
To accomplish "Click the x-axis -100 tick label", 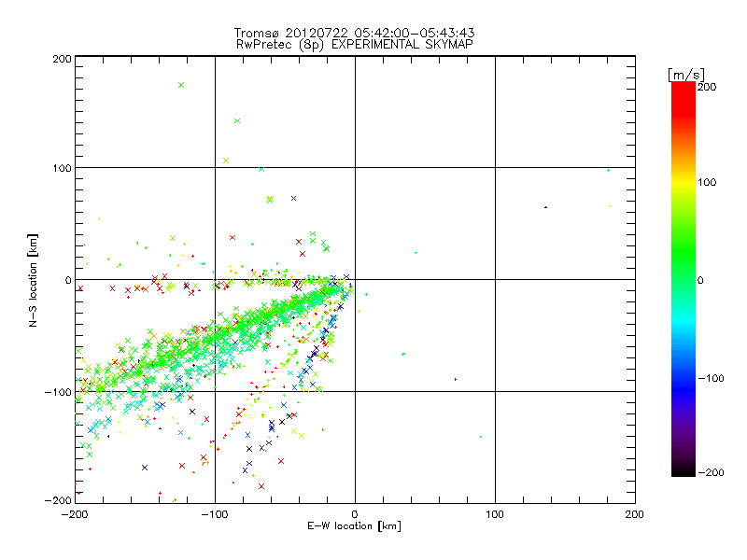I will (x=214, y=514).
